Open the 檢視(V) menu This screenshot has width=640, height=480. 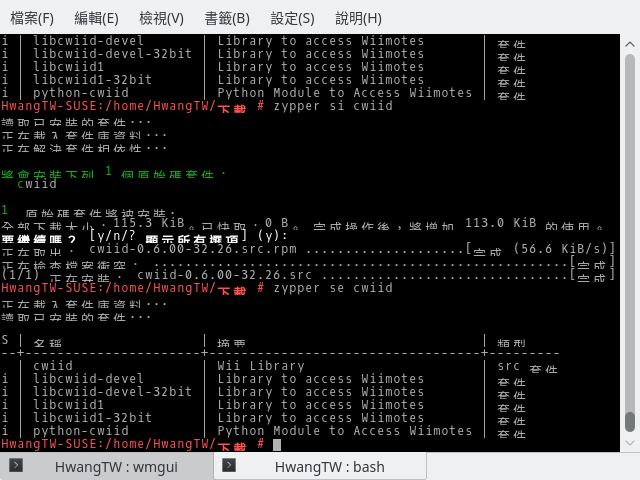[161, 18]
